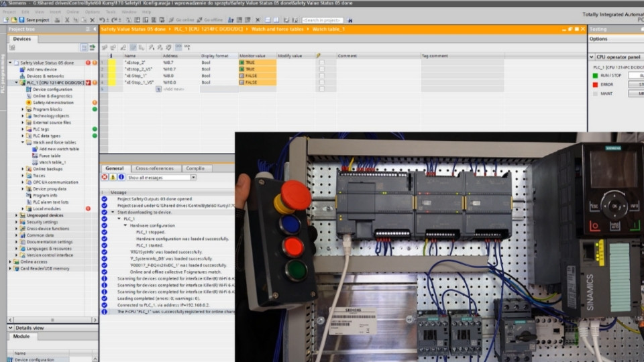Viewport: 644px width, 362px height.
Task: Open Device configuration in project tree
Action: click(52, 89)
